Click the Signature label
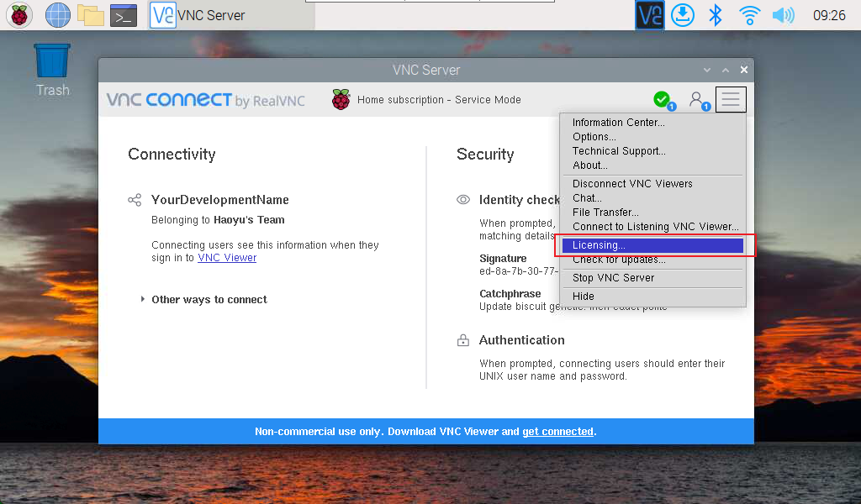 pyautogui.click(x=503, y=259)
